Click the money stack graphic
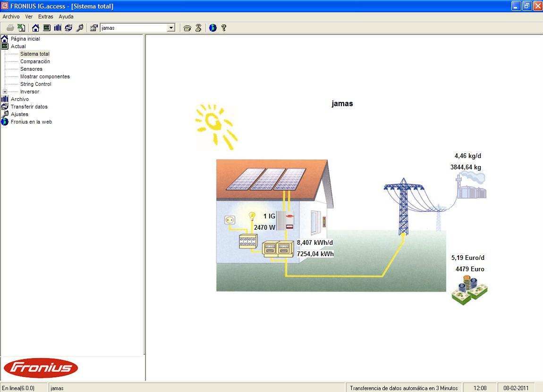This screenshot has width=543, height=392. click(x=470, y=290)
